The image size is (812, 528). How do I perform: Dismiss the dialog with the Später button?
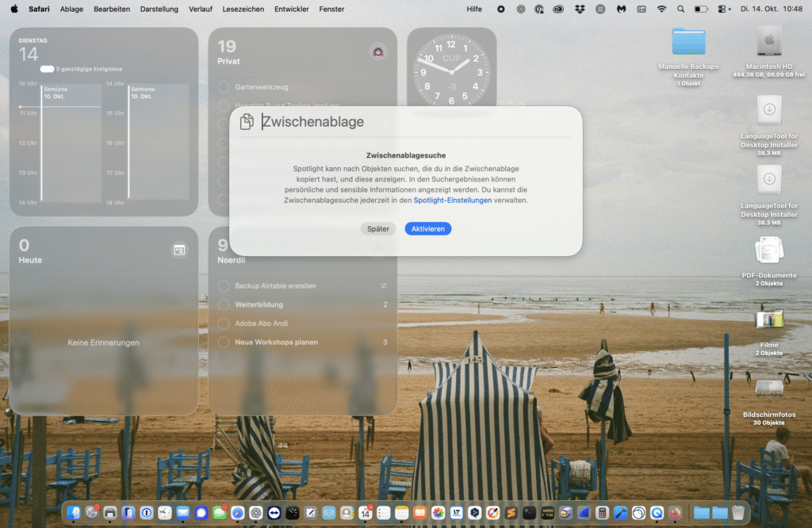(x=378, y=228)
